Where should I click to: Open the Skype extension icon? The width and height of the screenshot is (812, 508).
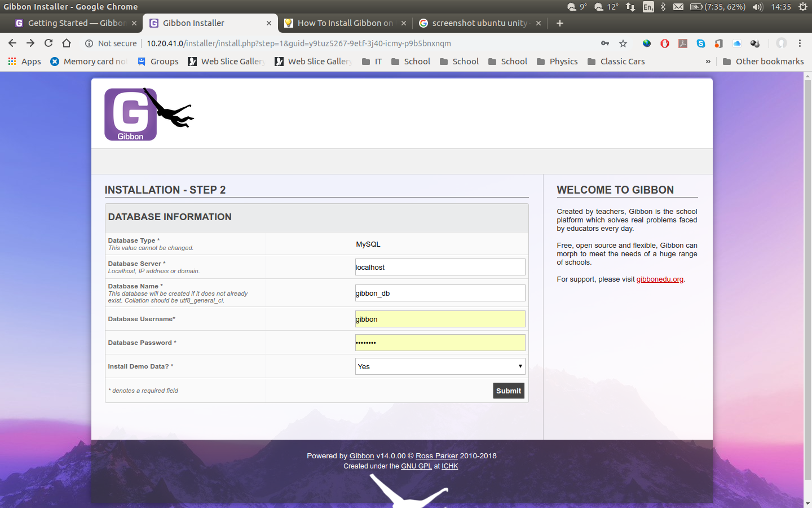click(x=701, y=43)
